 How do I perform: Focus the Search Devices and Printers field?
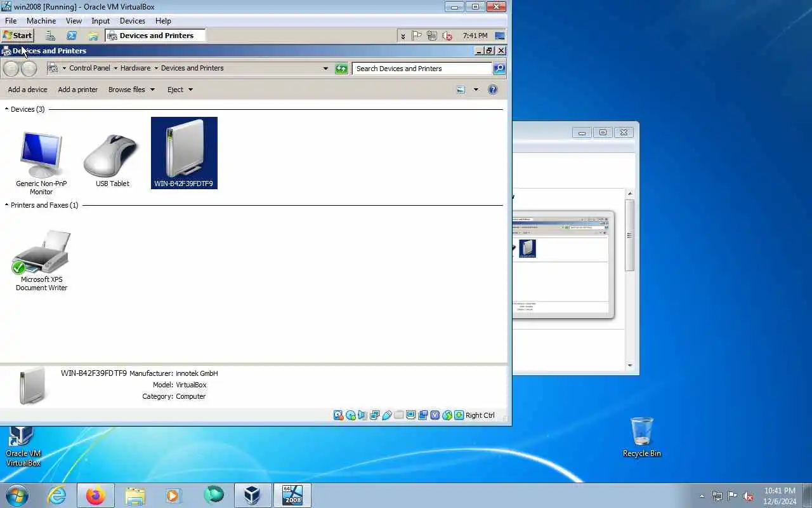point(422,69)
